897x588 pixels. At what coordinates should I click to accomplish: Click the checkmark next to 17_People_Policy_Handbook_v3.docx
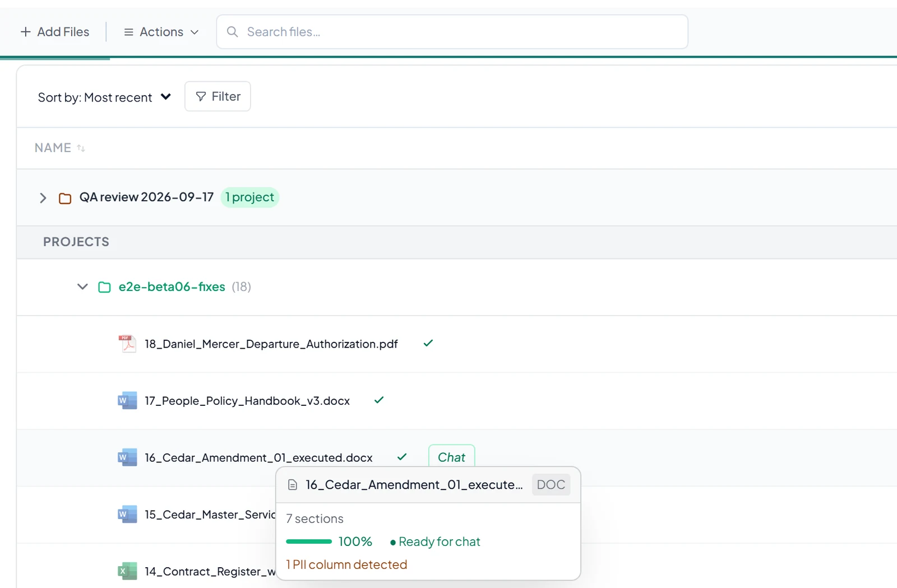pyautogui.click(x=379, y=400)
